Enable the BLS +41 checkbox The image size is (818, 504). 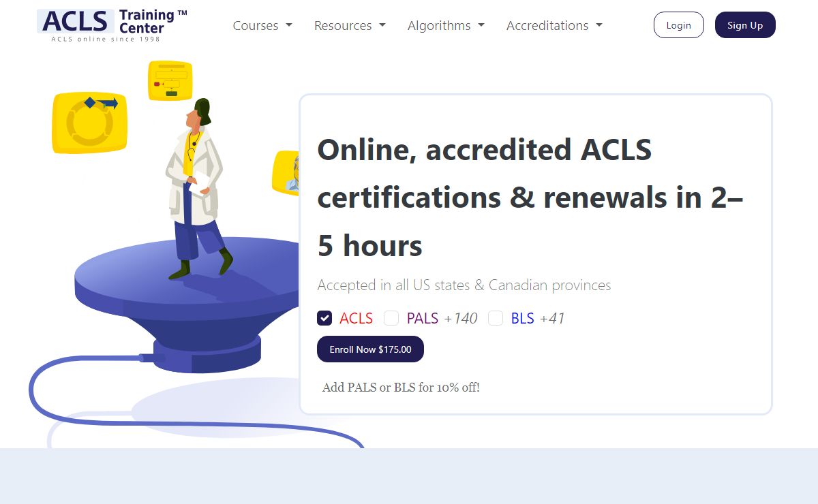496,318
